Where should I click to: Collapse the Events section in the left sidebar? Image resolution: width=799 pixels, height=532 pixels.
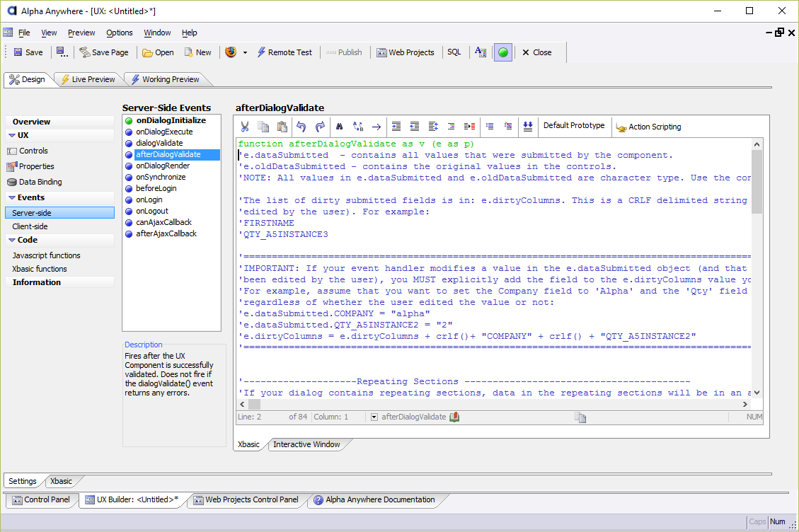[x=12, y=197]
